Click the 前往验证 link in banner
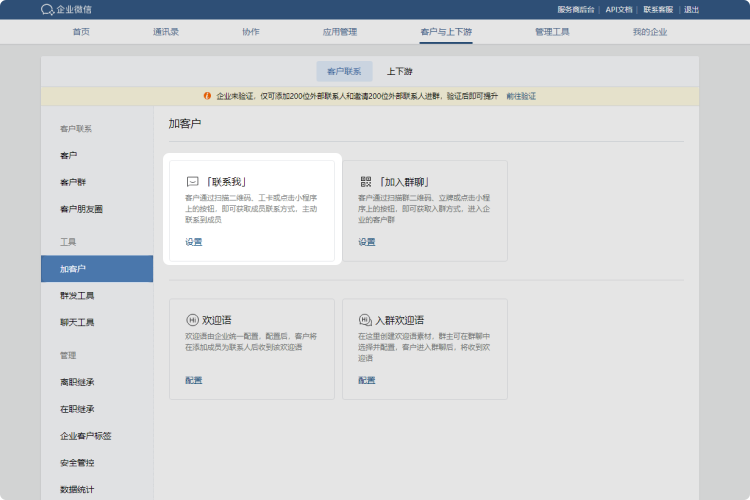The width and height of the screenshot is (750, 500). click(521, 96)
